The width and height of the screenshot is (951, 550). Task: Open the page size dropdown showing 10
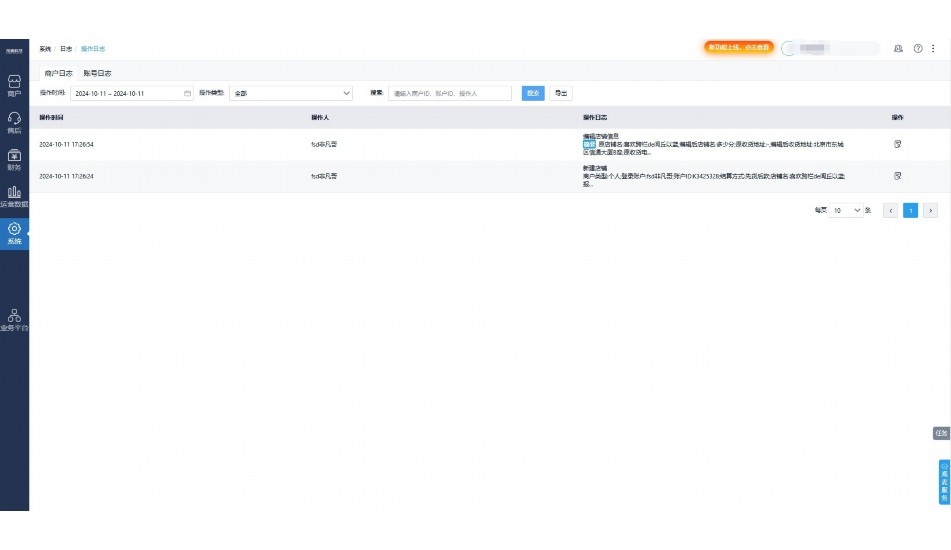(846, 211)
